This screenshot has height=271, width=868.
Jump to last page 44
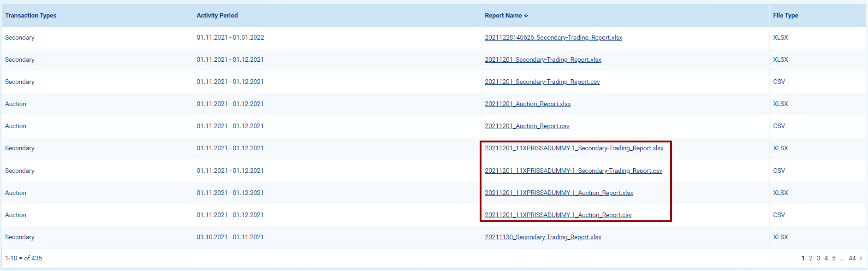point(852,258)
